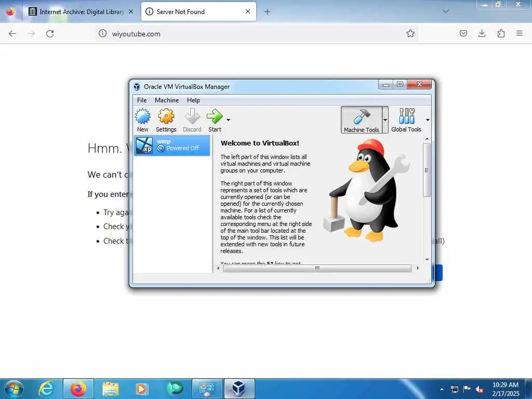Minimize the VirtualBox Manager window

click(386, 85)
